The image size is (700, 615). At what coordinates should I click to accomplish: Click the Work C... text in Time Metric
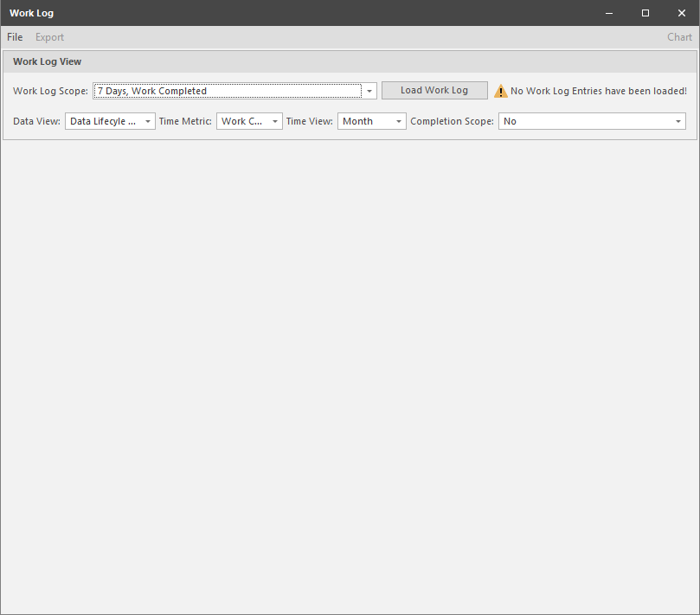click(241, 121)
